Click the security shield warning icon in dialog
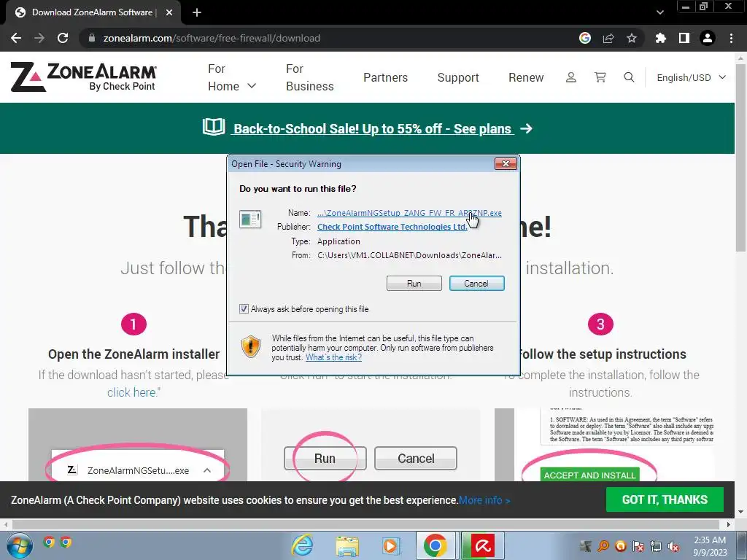 coord(251,346)
